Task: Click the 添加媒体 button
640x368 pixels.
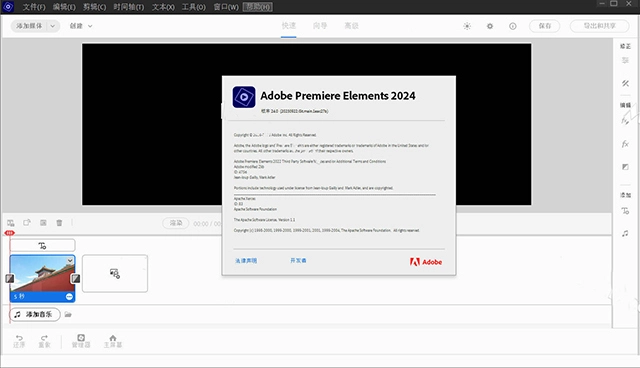Action: click(x=29, y=26)
